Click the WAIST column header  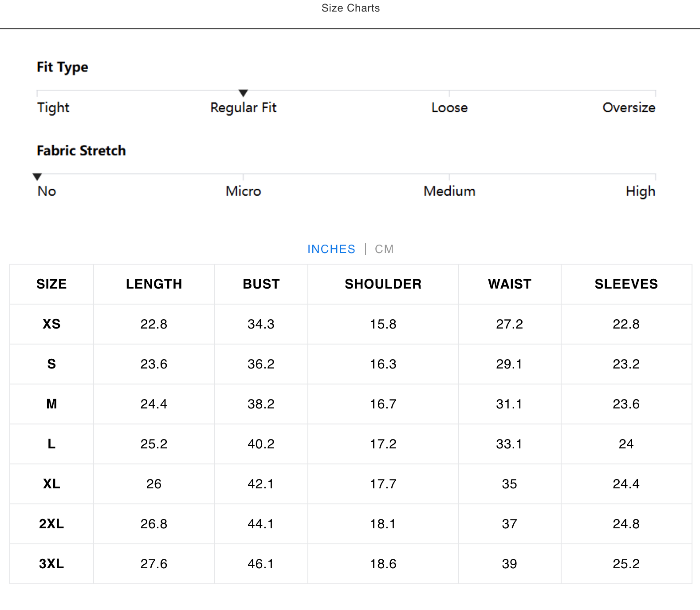[510, 284]
